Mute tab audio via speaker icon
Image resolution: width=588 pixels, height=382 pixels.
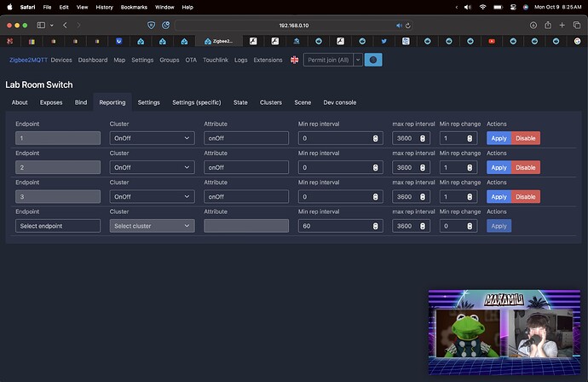point(399,26)
